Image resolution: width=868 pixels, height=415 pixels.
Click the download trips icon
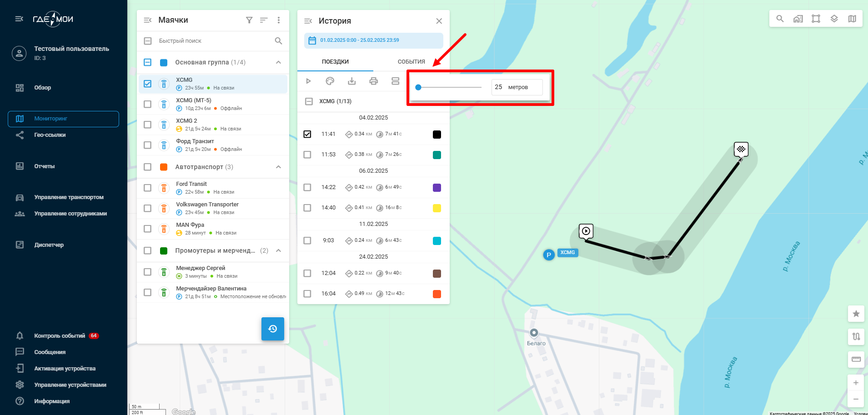(352, 81)
